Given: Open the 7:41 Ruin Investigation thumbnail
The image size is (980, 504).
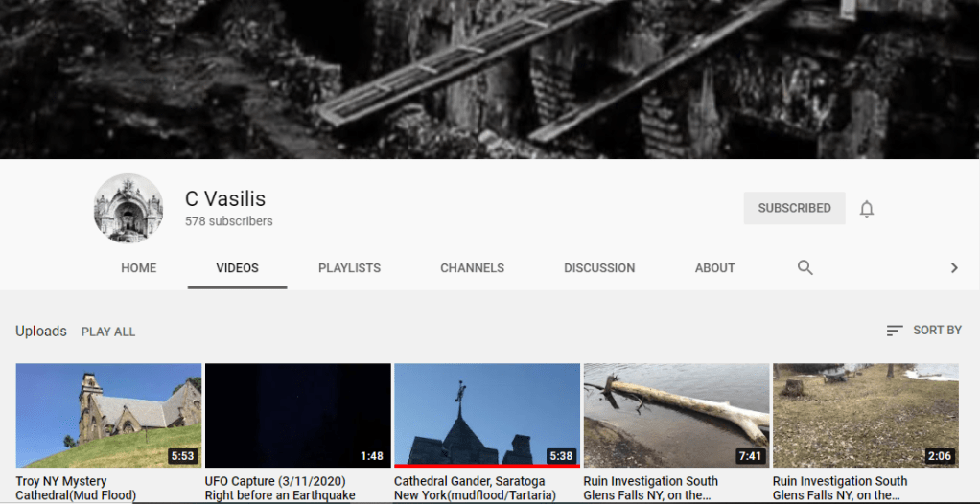Looking at the screenshot, I should pyautogui.click(x=676, y=415).
